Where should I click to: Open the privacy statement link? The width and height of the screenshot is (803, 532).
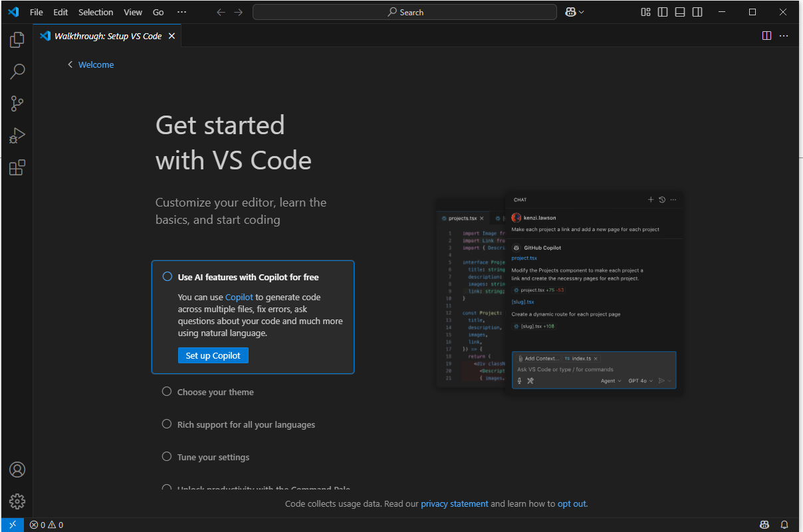click(x=455, y=503)
